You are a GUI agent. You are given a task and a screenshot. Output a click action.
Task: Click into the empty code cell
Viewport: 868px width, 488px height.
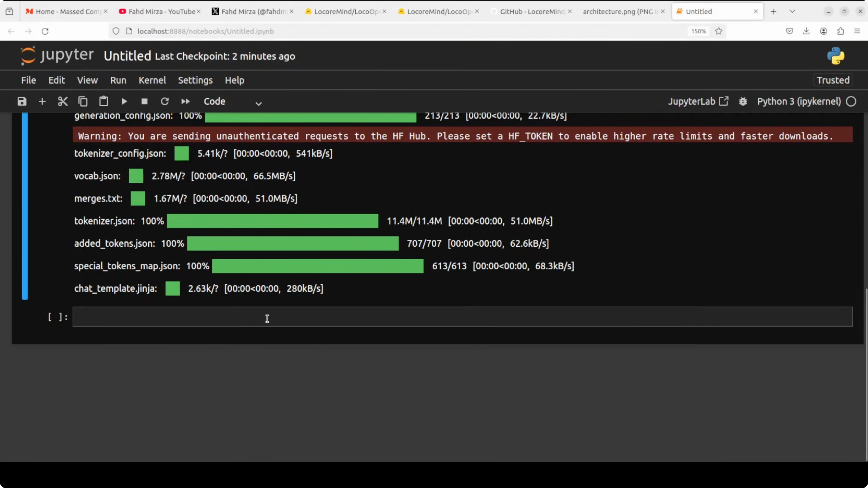462,317
